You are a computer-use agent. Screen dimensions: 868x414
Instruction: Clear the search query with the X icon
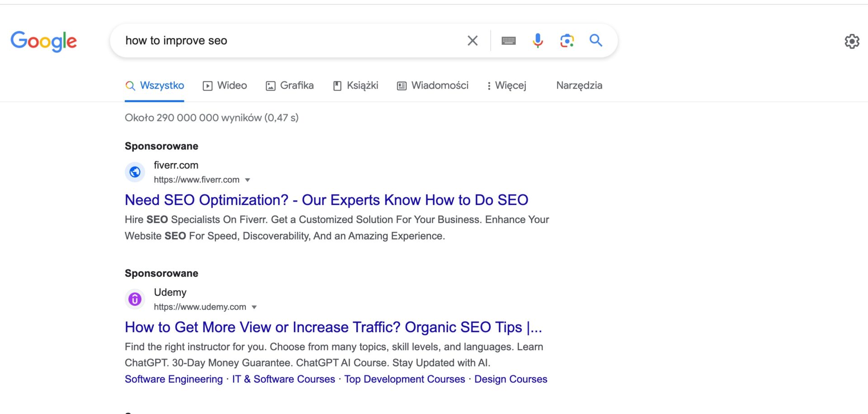pyautogui.click(x=472, y=40)
